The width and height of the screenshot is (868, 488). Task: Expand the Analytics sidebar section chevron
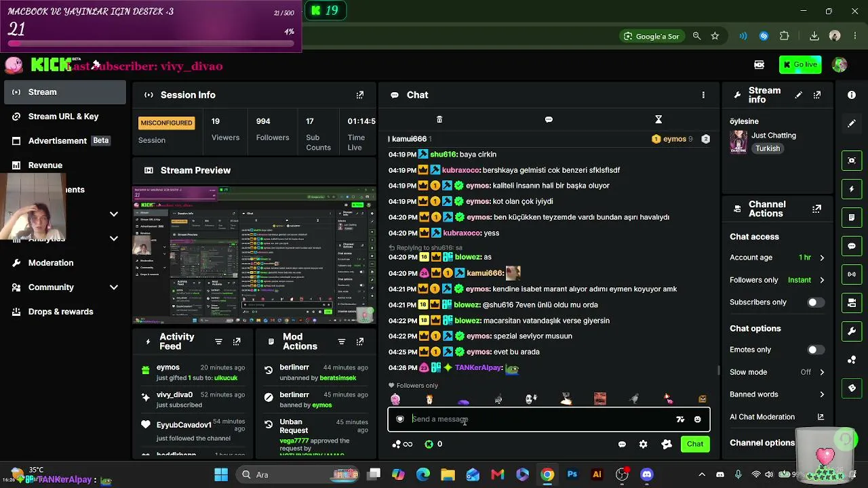click(x=114, y=239)
